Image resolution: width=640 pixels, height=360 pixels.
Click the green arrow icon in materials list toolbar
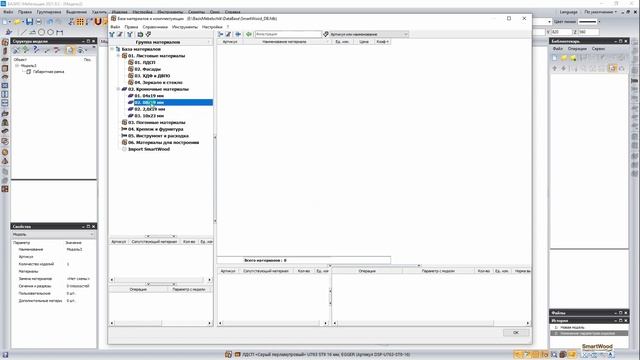(248, 34)
